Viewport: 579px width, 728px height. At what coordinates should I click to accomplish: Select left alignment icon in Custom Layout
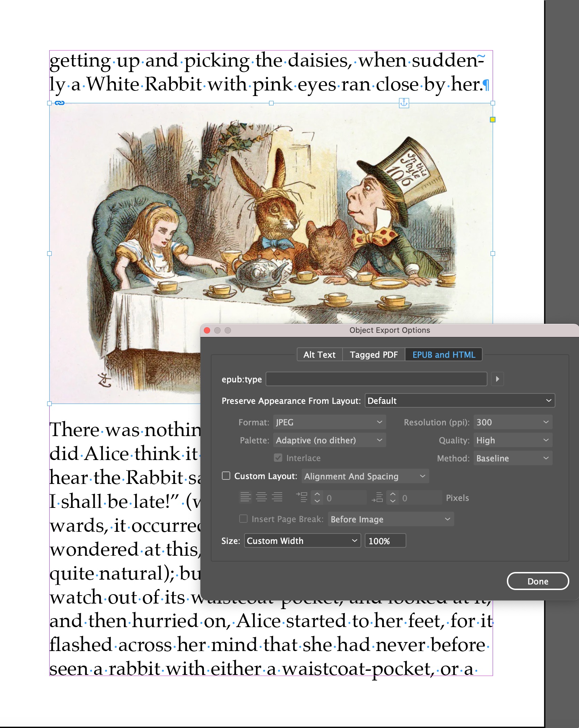(245, 497)
